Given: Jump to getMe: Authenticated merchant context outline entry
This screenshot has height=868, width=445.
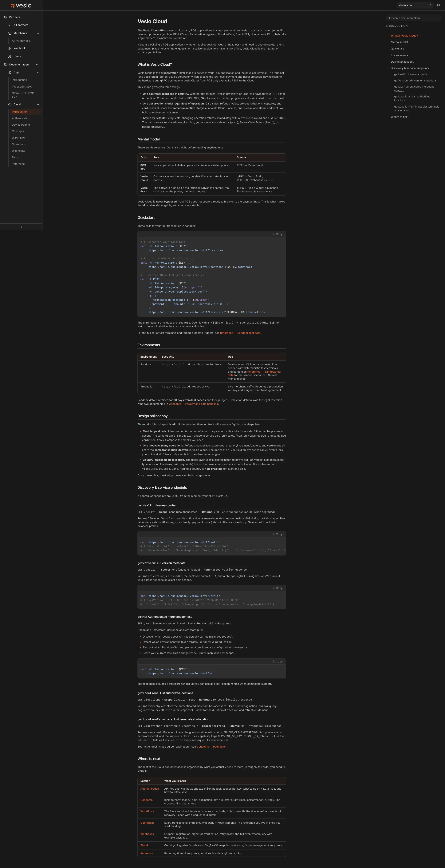Looking at the screenshot, I should (x=414, y=89).
